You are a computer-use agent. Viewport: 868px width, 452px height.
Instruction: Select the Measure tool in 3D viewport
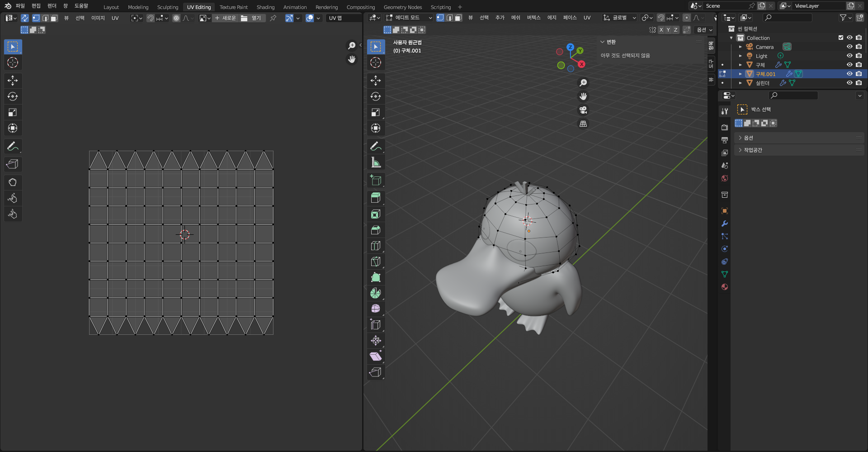tap(376, 162)
